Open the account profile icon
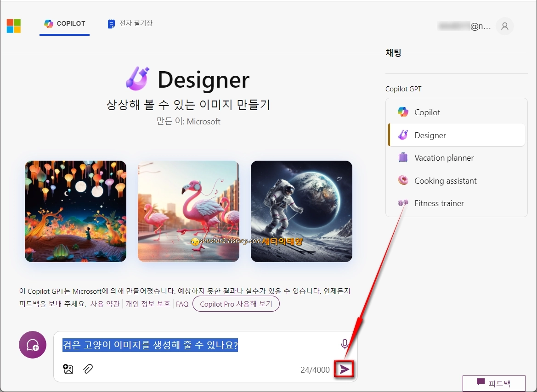The height and width of the screenshot is (392, 537). click(x=504, y=26)
